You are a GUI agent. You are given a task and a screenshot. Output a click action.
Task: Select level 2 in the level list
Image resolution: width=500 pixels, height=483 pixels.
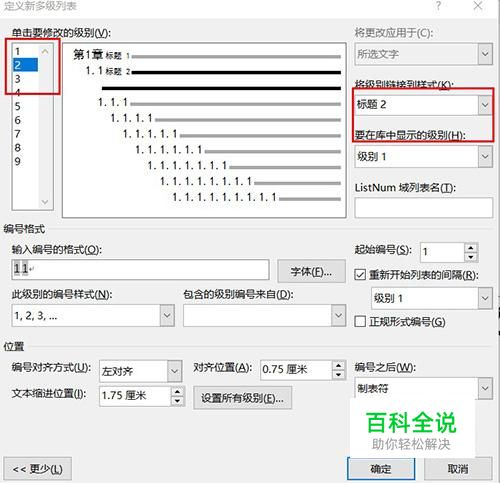(25, 65)
